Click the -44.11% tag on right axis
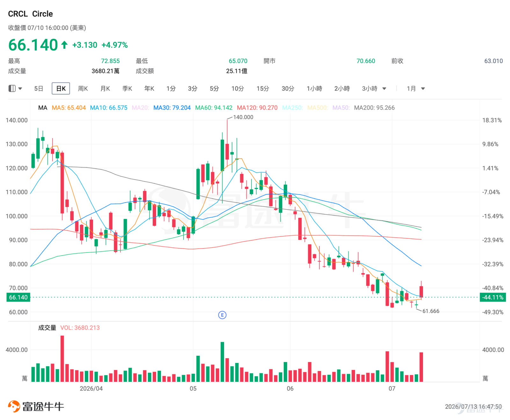510x420 pixels. pos(493,297)
